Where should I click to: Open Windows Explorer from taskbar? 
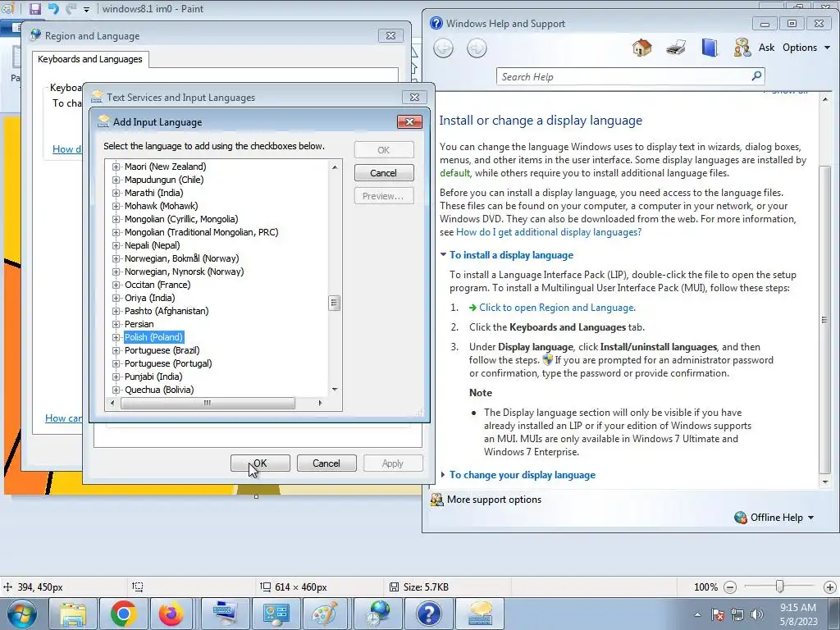[x=73, y=614]
